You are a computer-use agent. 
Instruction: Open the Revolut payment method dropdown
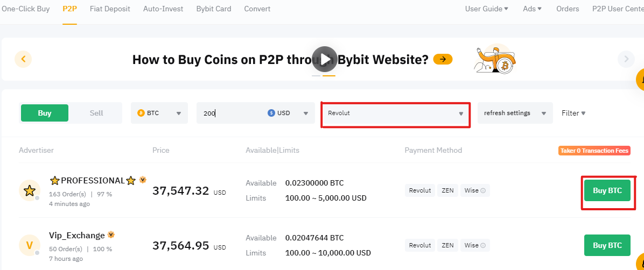pyautogui.click(x=396, y=113)
